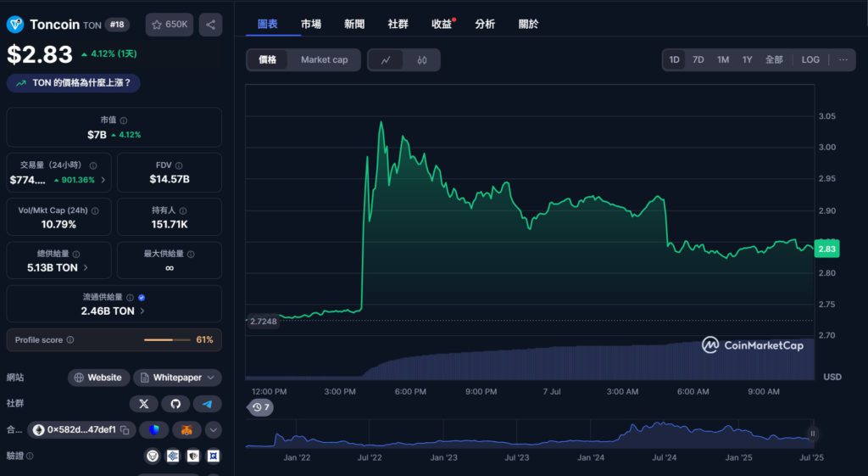Switch chart to candlestick view
This screenshot has height=476, width=868.
point(421,60)
